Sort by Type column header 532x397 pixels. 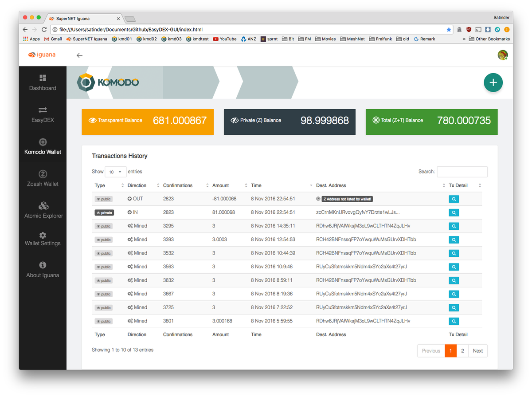pos(109,185)
